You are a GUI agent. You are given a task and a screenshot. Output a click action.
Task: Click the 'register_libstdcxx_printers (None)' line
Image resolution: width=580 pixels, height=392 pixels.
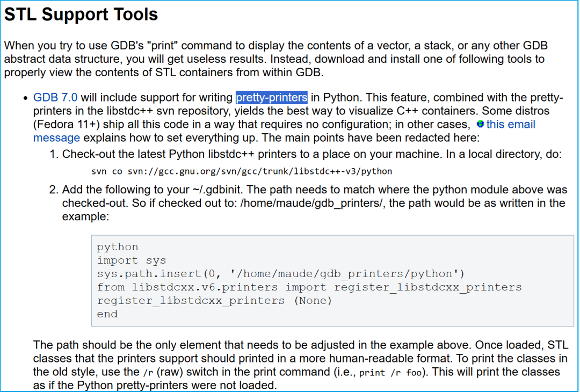point(214,301)
